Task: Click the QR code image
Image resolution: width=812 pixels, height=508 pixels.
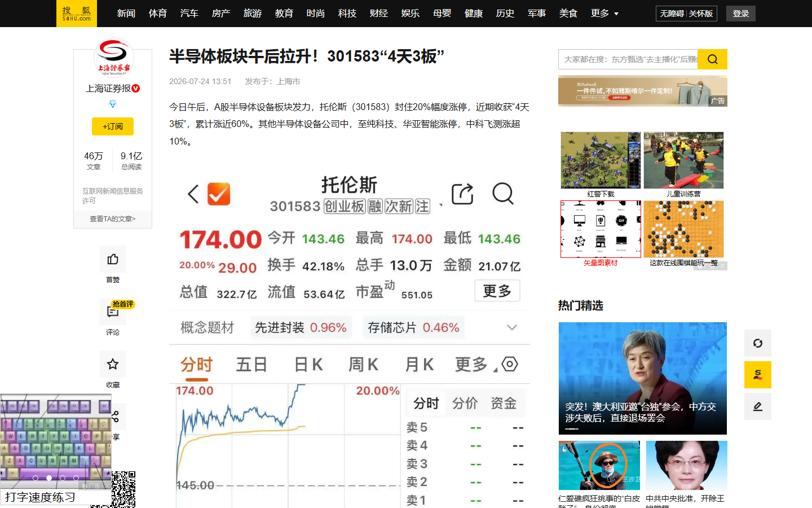Action: (x=123, y=489)
